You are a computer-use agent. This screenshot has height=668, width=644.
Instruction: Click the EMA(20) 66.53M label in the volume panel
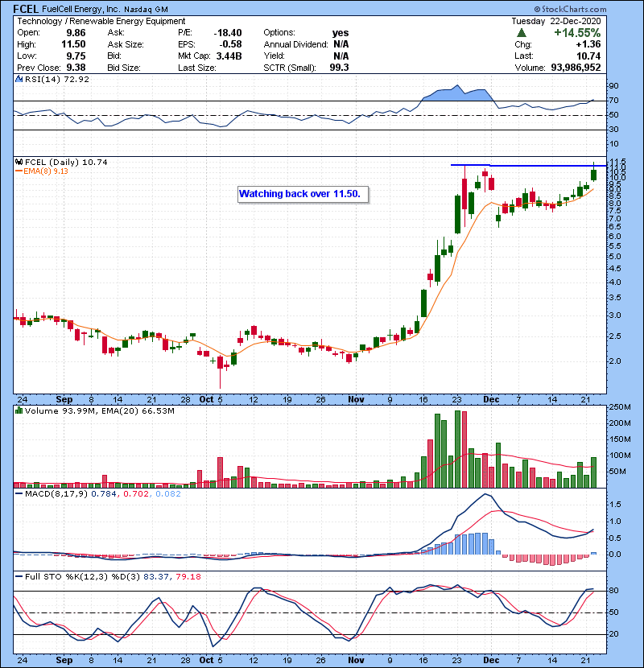coord(138,410)
